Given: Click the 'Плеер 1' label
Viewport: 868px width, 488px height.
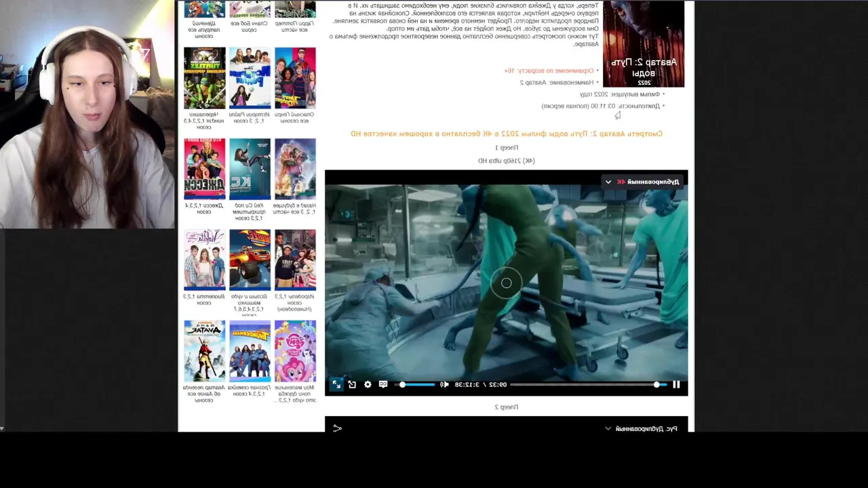Looking at the screenshot, I should point(507,148).
